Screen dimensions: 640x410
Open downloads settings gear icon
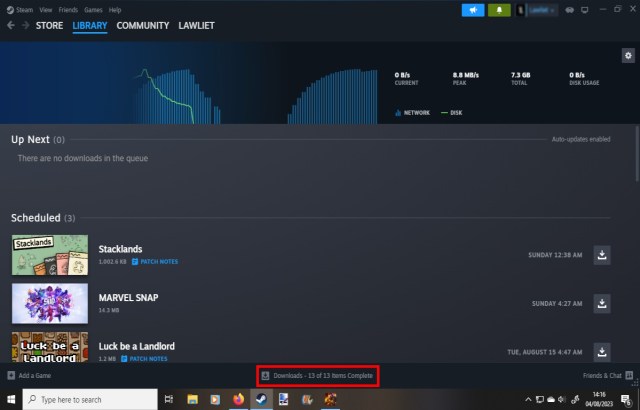point(628,55)
